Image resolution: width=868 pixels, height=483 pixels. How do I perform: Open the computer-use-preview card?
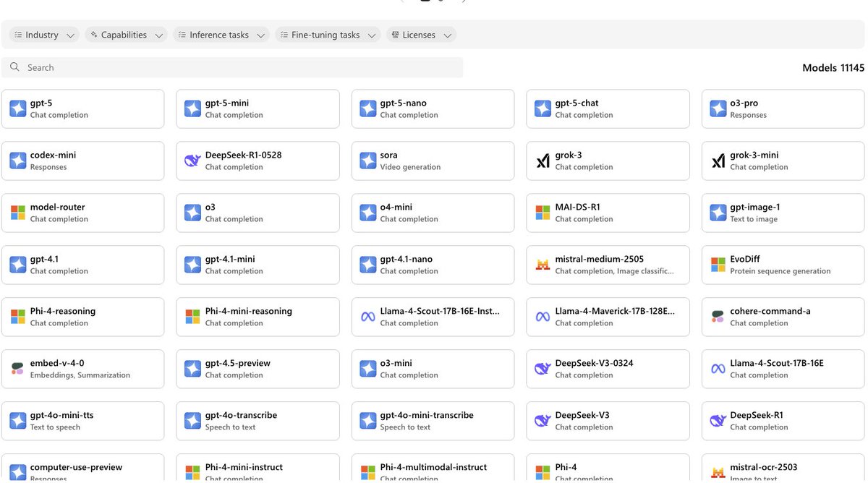[82, 469]
